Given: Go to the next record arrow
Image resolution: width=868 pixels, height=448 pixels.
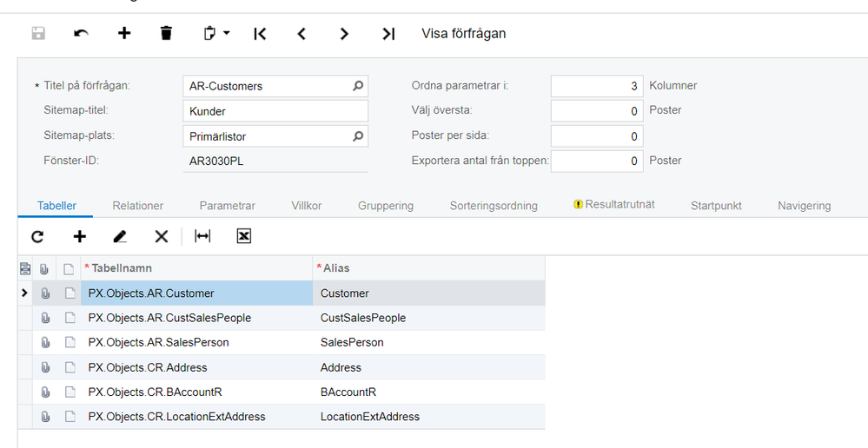Looking at the screenshot, I should pyautogui.click(x=344, y=34).
